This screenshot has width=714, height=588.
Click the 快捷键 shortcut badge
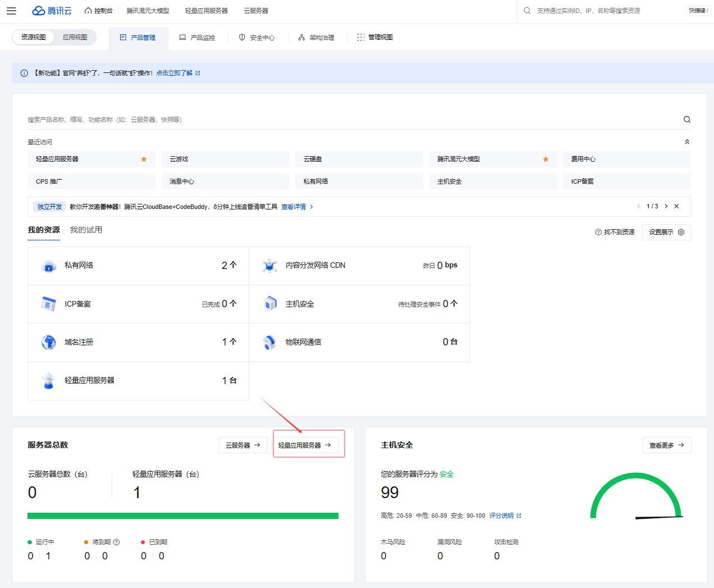pos(698,11)
